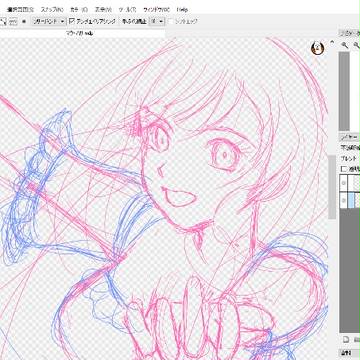This screenshot has height=360, width=360.
Task: Toggle visibility of the bottom layer
Action: (x=344, y=200)
